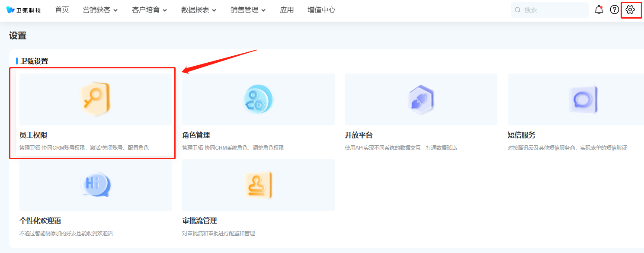Click the 卫瓴设置 section heading

click(34, 61)
